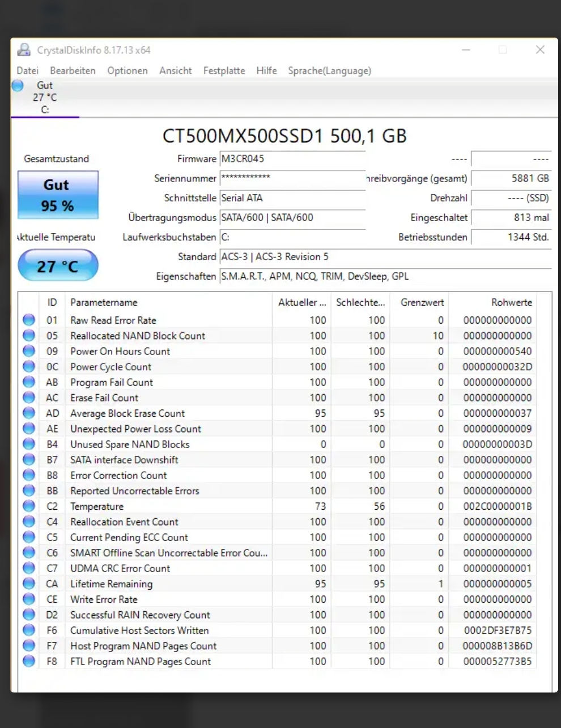Viewport: 561px width, 728px height.
Task: Click the blue health orb beside the Gut drive tab
Action: pyautogui.click(x=18, y=86)
